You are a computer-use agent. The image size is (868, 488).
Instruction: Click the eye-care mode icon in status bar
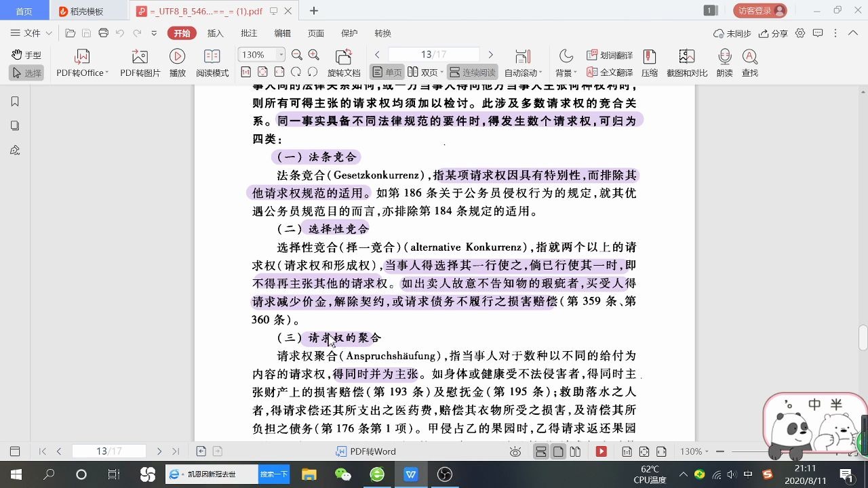tap(515, 451)
